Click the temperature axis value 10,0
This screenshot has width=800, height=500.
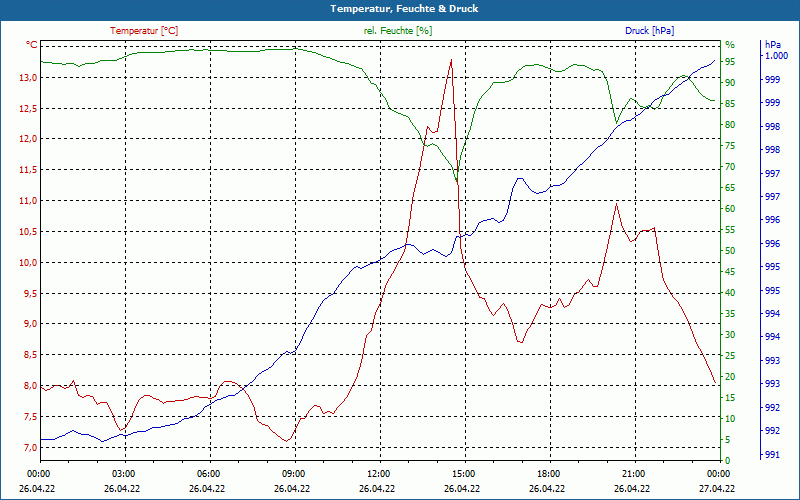(29, 262)
